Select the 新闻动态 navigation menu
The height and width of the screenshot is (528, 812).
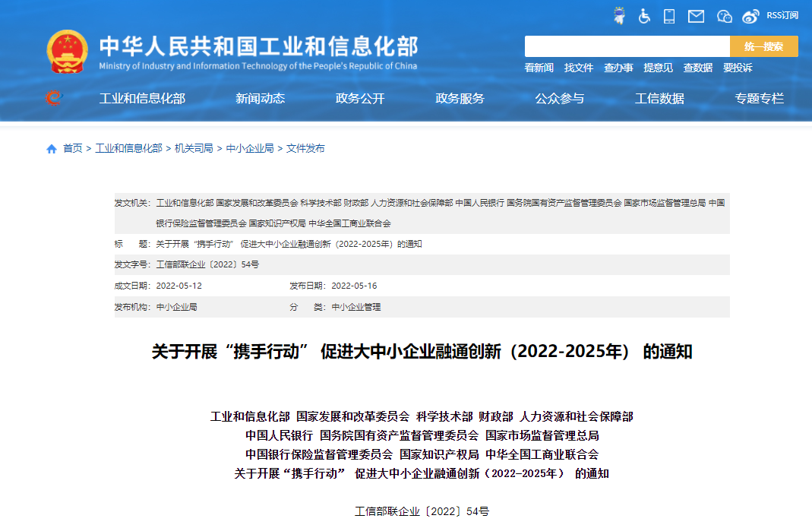click(260, 99)
